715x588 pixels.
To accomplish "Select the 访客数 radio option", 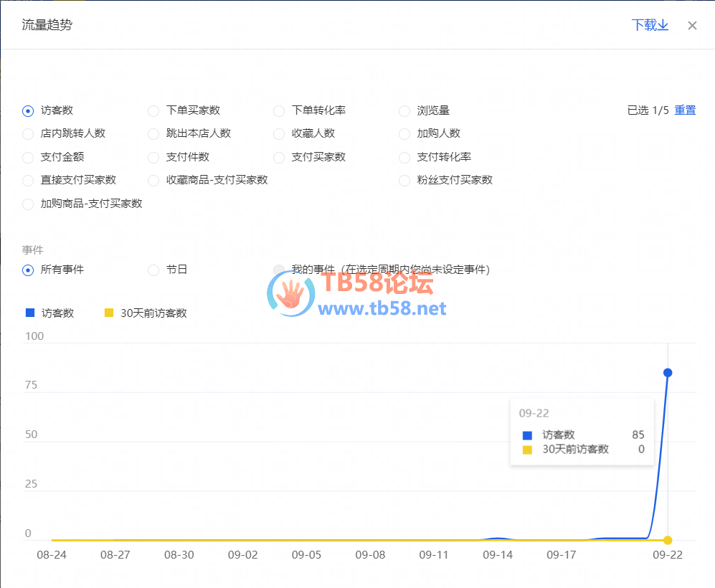I will tap(28, 111).
